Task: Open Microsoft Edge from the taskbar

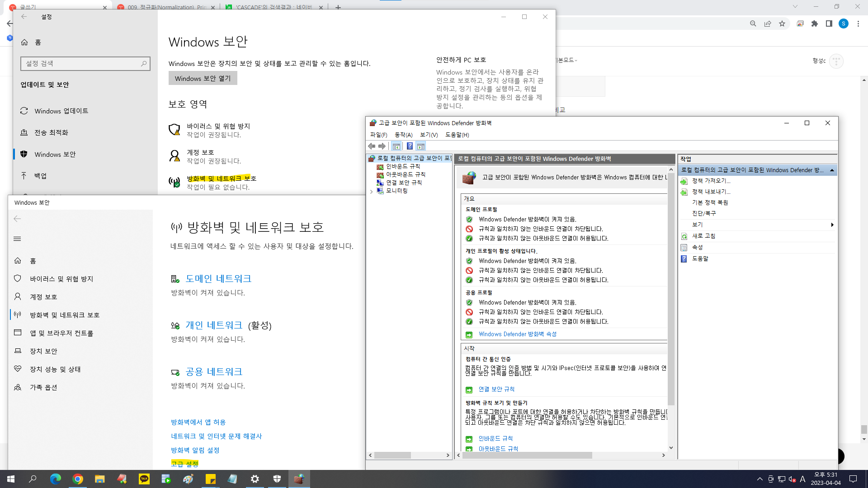Action: (56, 479)
